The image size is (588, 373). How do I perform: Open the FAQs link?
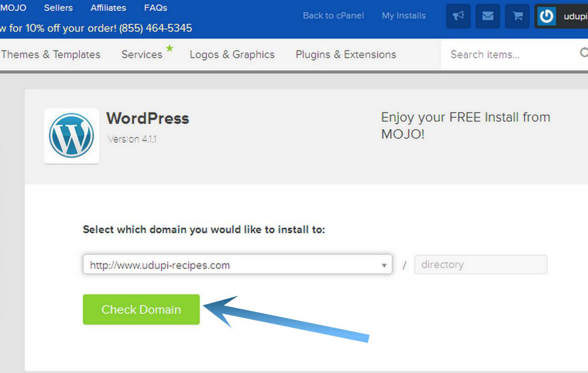coord(156,8)
